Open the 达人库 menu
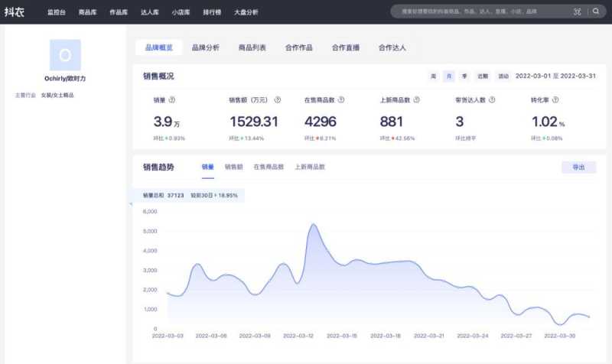 tap(150, 12)
